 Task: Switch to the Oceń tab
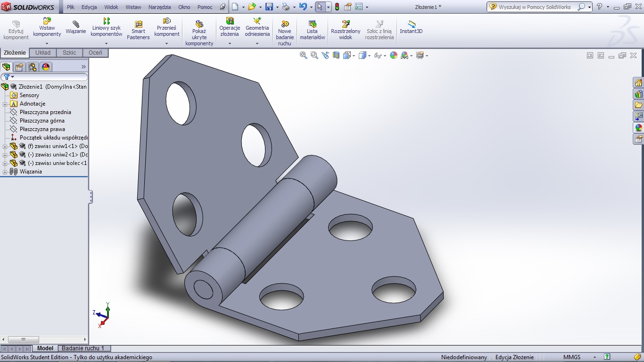click(x=95, y=53)
